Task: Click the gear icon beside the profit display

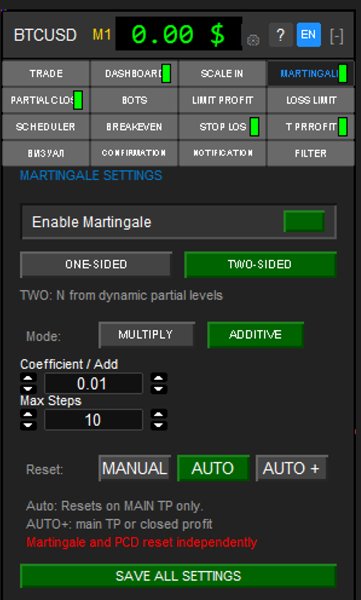Action: point(253,40)
